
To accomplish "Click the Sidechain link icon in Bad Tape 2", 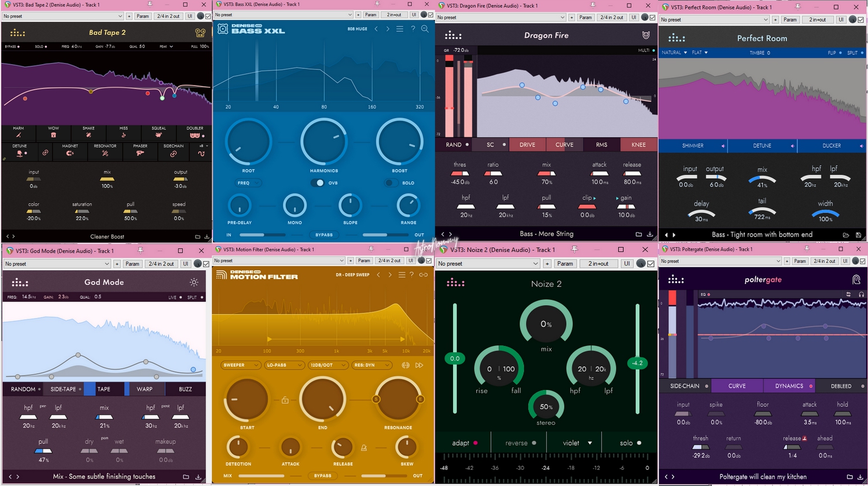I will [173, 154].
